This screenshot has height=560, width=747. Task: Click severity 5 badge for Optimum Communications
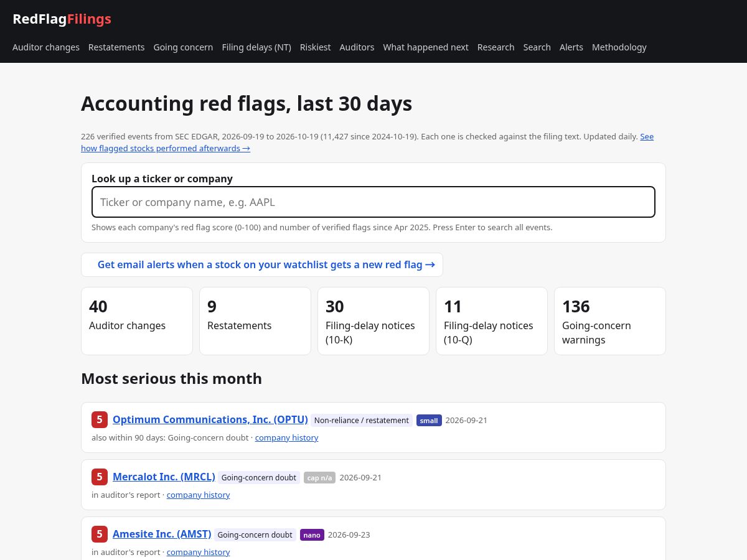click(x=100, y=420)
